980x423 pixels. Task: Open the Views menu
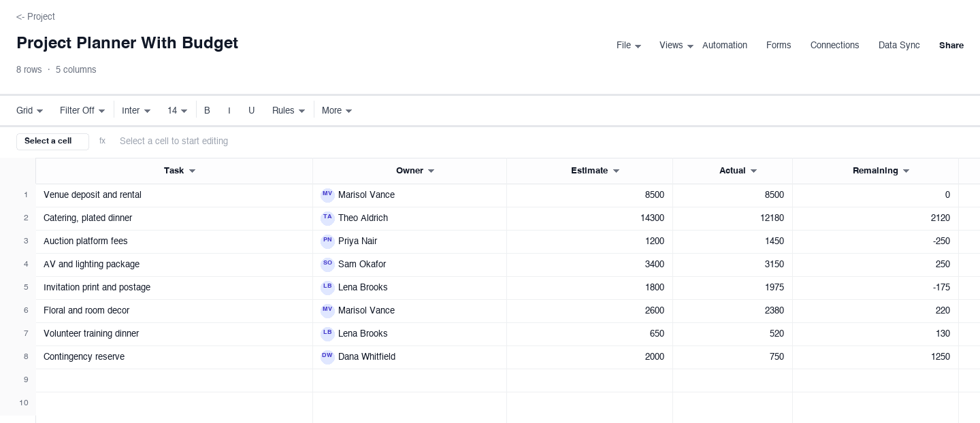pos(676,46)
